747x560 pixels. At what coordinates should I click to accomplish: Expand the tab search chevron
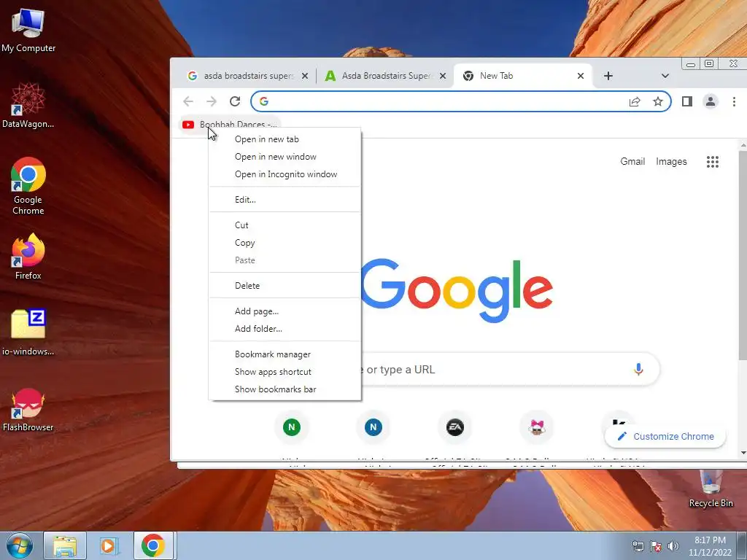[x=665, y=76]
